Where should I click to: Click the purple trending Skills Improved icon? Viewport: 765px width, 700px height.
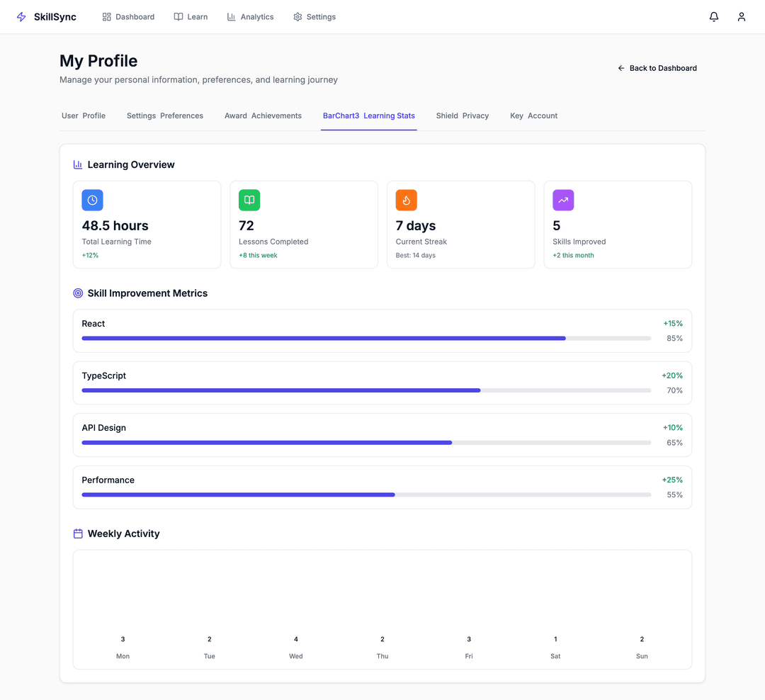(x=563, y=201)
